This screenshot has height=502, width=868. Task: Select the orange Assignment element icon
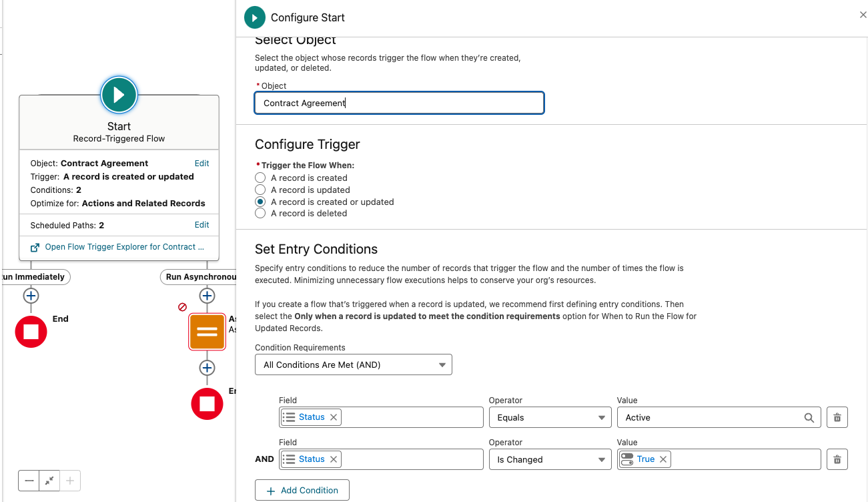[207, 331]
